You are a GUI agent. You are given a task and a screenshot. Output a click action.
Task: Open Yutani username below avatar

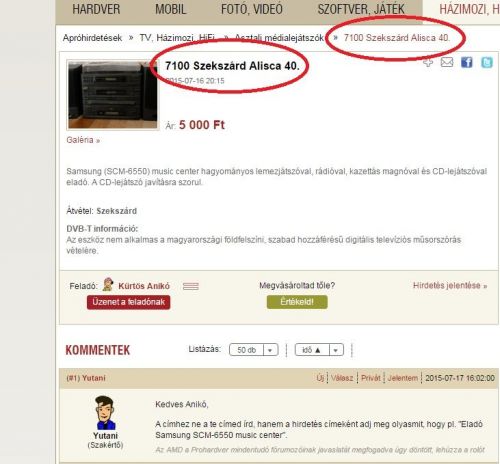pyautogui.click(x=105, y=436)
